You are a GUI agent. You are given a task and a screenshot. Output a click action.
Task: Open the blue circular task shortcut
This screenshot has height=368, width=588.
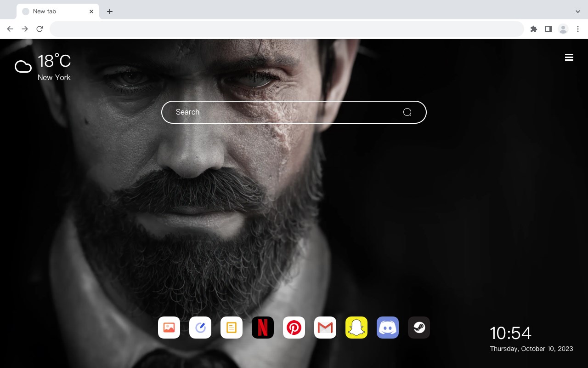[200, 328]
